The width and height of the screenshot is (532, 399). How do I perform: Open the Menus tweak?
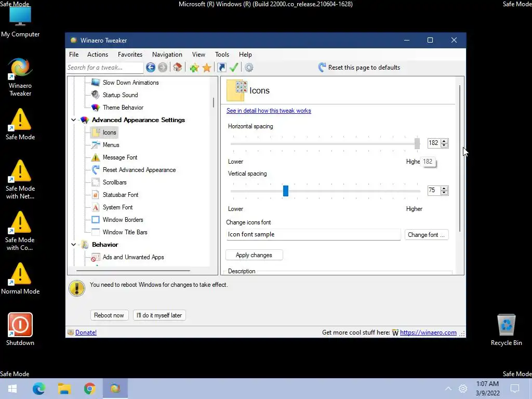point(111,145)
